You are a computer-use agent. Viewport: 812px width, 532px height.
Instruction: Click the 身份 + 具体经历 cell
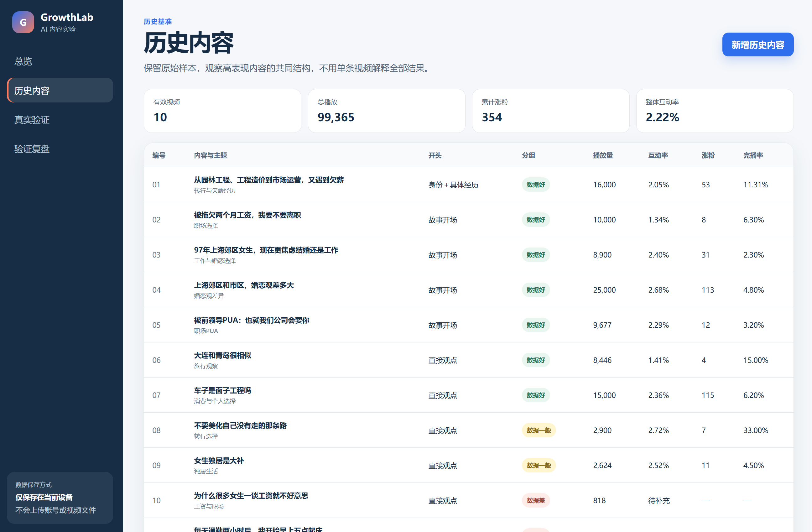click(x=453, y=185)
